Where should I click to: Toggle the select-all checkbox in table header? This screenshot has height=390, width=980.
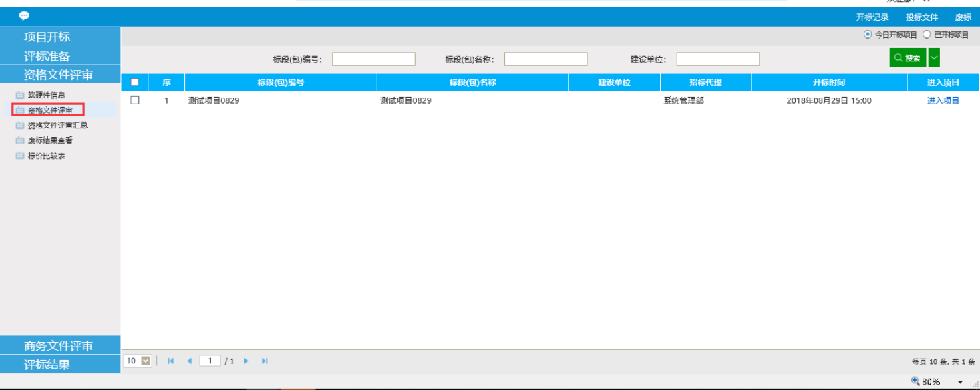[x=135, y=83]
